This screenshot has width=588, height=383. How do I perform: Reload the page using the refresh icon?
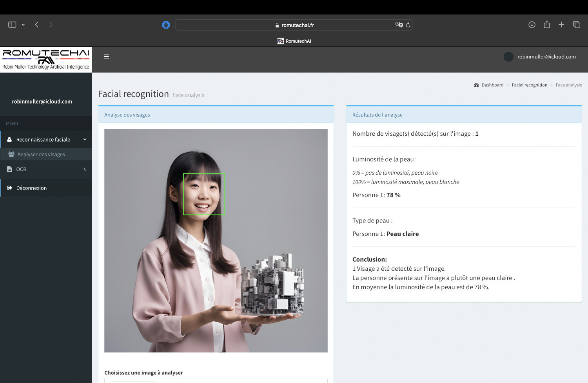[408, 25]
